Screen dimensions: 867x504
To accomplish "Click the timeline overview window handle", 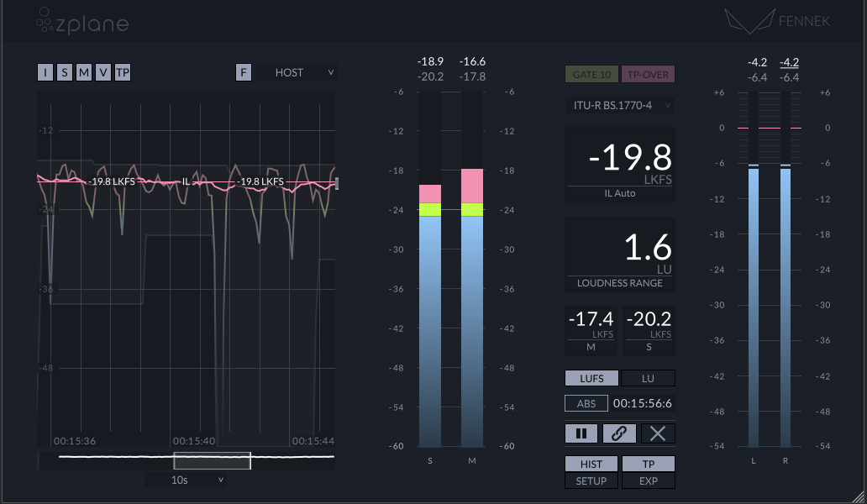I will point(212,460).
